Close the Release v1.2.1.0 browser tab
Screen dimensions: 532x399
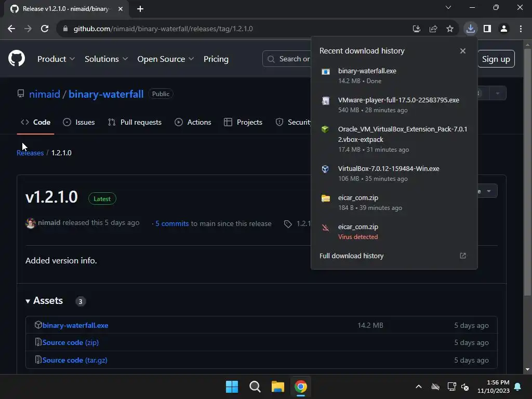point(121,9)
